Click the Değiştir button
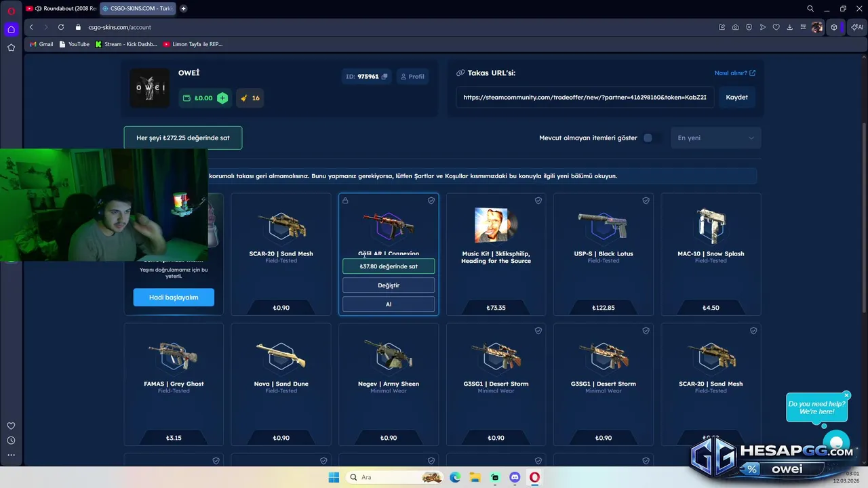The width and height of the screenshot is (868, 488). pos(389,285)
